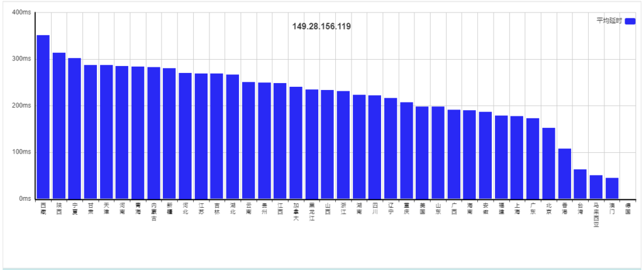The image size is (644, 270).
Task: Select the 福建 bar
Action: pyautogui.click(x=501, y=157)
